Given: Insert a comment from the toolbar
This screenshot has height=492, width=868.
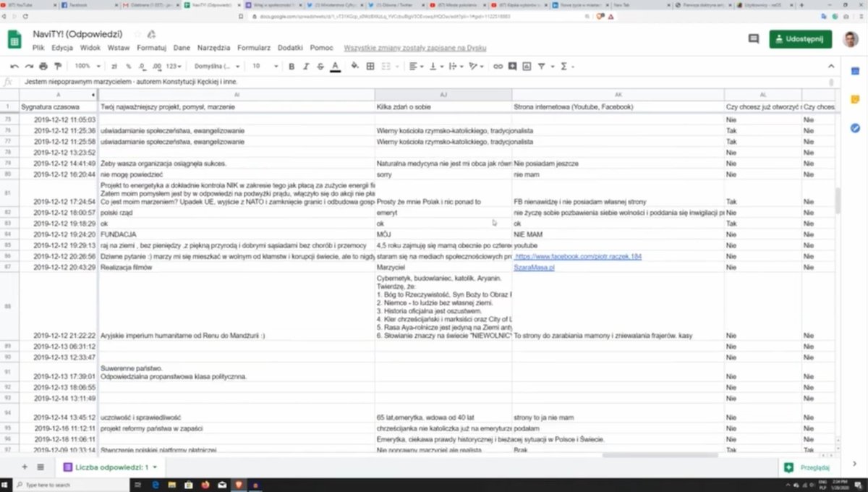Looking at the screenshot, I should [x=513, y=66].
